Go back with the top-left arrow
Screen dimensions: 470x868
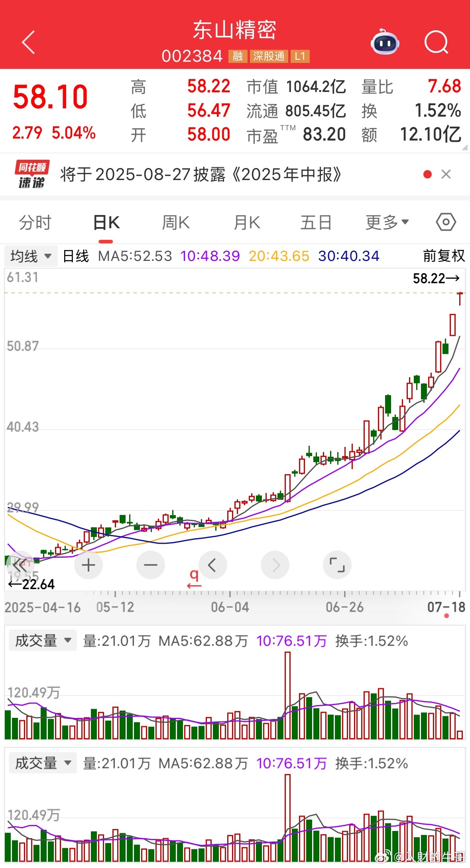(28, 42)
